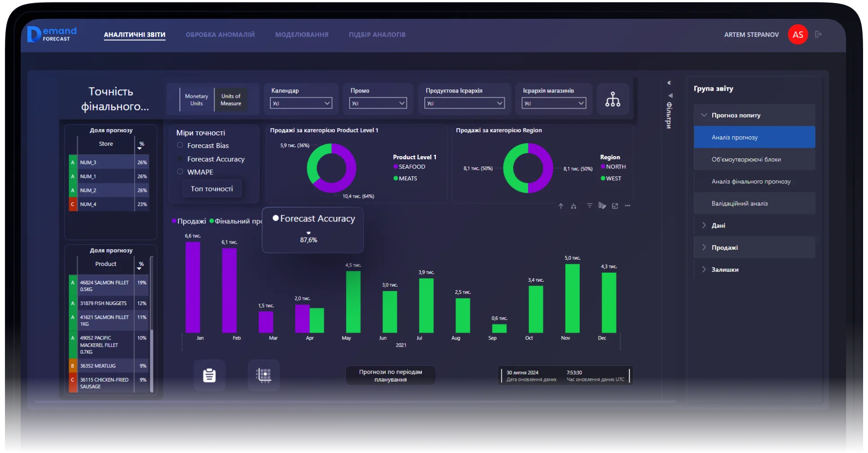Open the clipboard report icon
The image size is (868, 453).
coord(209,375)
